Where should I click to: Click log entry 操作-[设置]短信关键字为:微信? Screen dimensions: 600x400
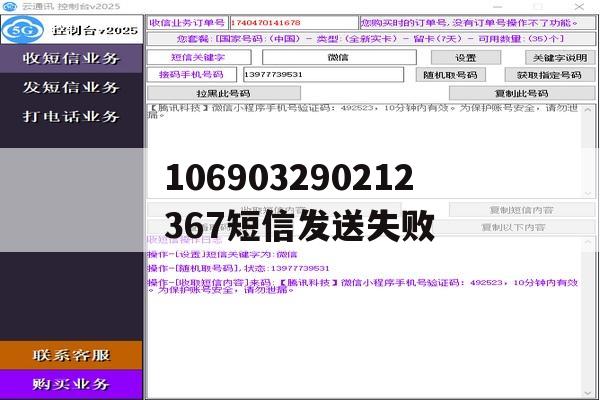222,255
